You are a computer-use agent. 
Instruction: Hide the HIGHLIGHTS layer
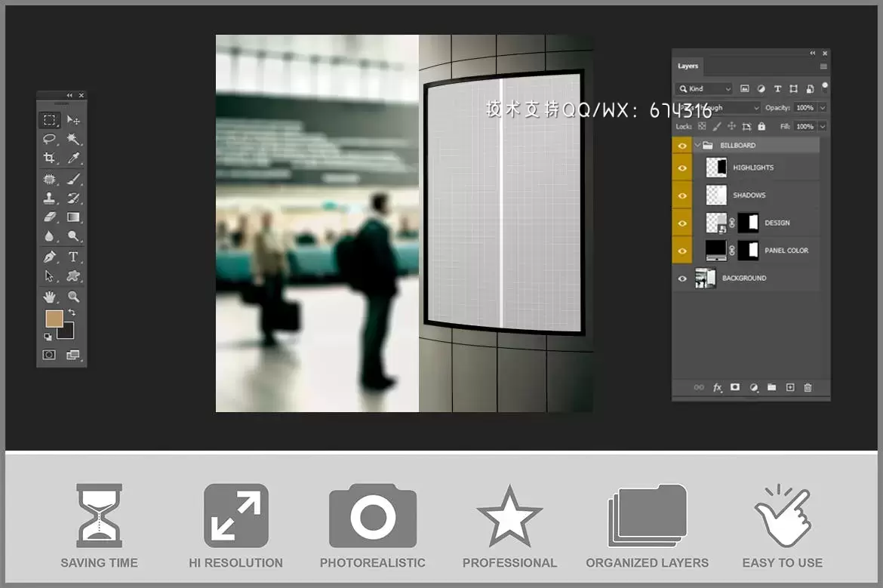click(x=682, y=168)
